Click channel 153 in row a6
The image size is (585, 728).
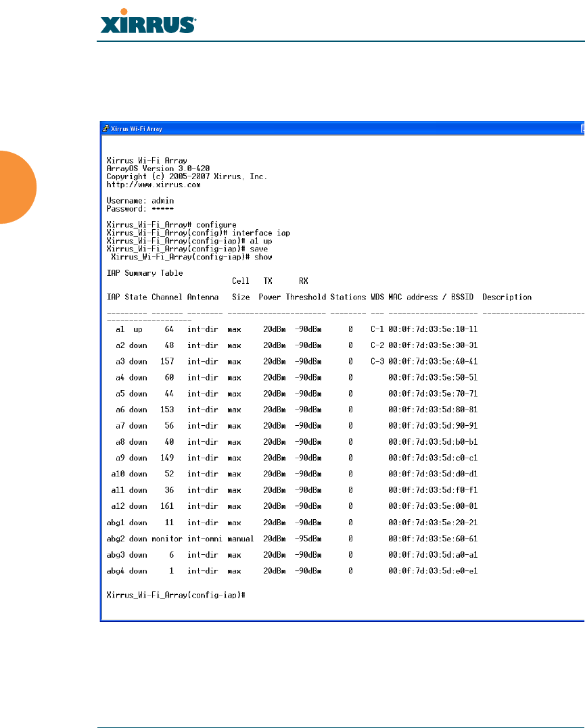[x=167, y=410]
